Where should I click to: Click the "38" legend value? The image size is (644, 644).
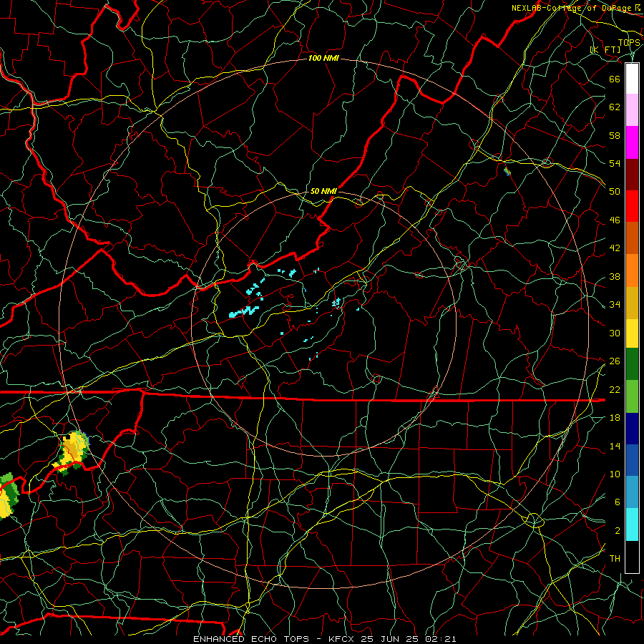pos(615,276)
